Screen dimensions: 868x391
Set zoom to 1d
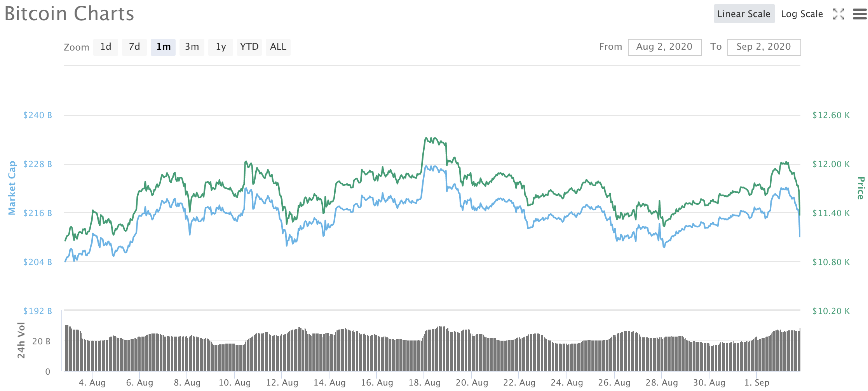(106, 47)
